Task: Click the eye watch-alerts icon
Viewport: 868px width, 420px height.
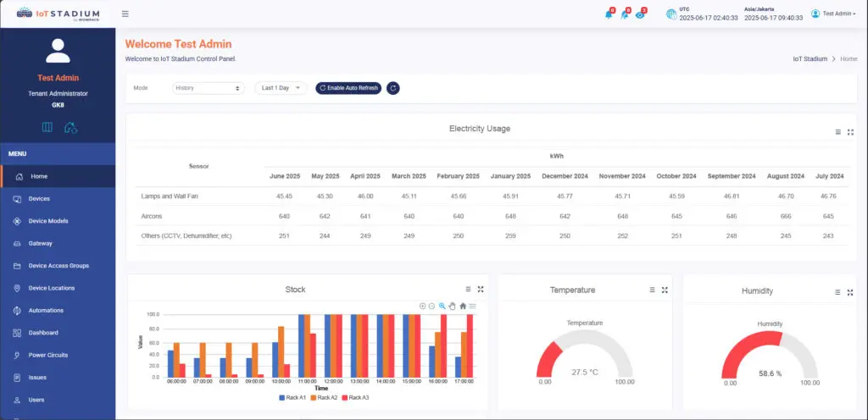Action: point(640,14)
